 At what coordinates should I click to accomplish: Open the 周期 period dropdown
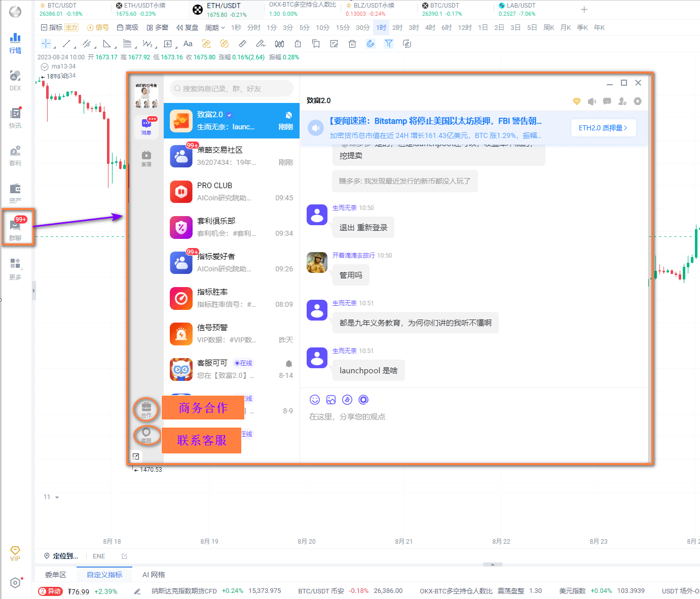215,27
